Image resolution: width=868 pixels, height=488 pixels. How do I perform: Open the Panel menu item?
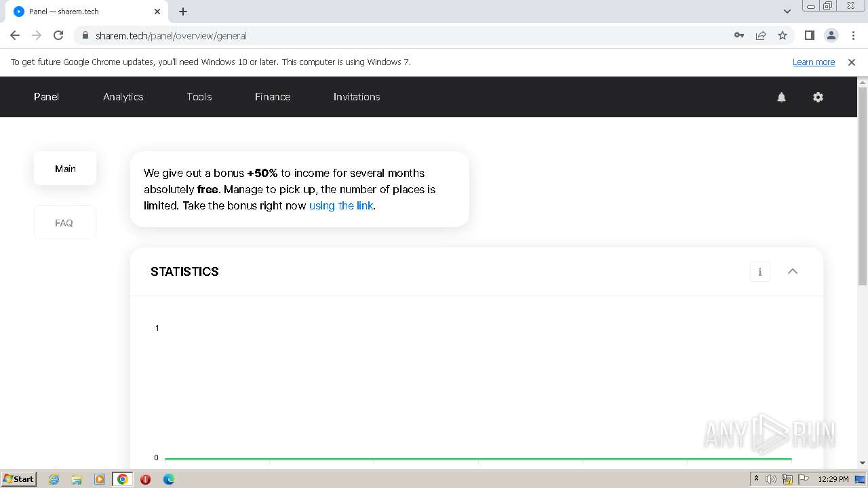point(46,97)
